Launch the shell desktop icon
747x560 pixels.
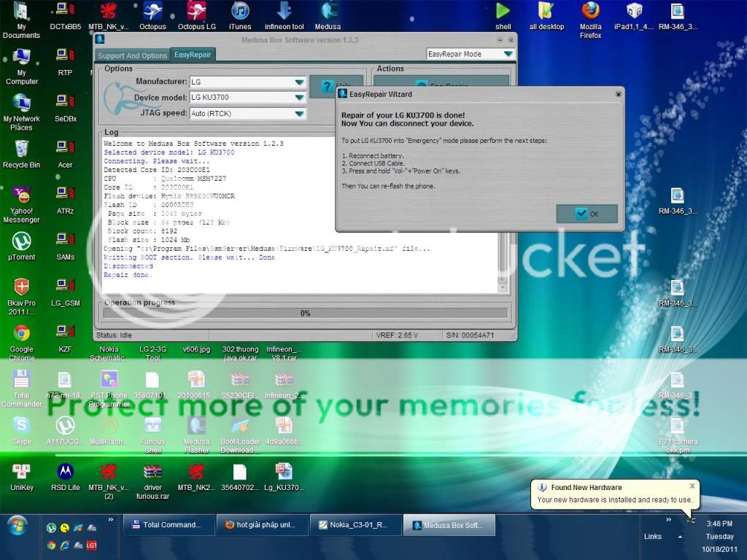[x=503, y=16]
